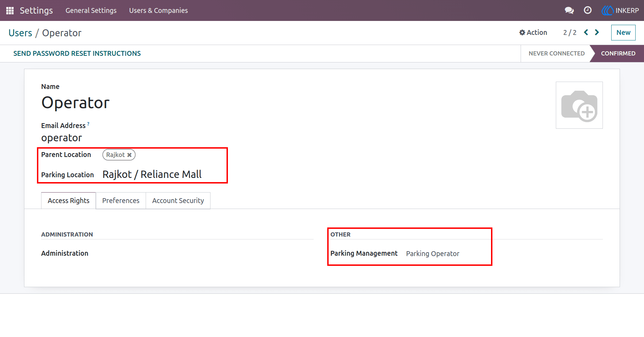Select the Confirmed status
This screenshot has height=337, width=644.
[x=618, y=53]
